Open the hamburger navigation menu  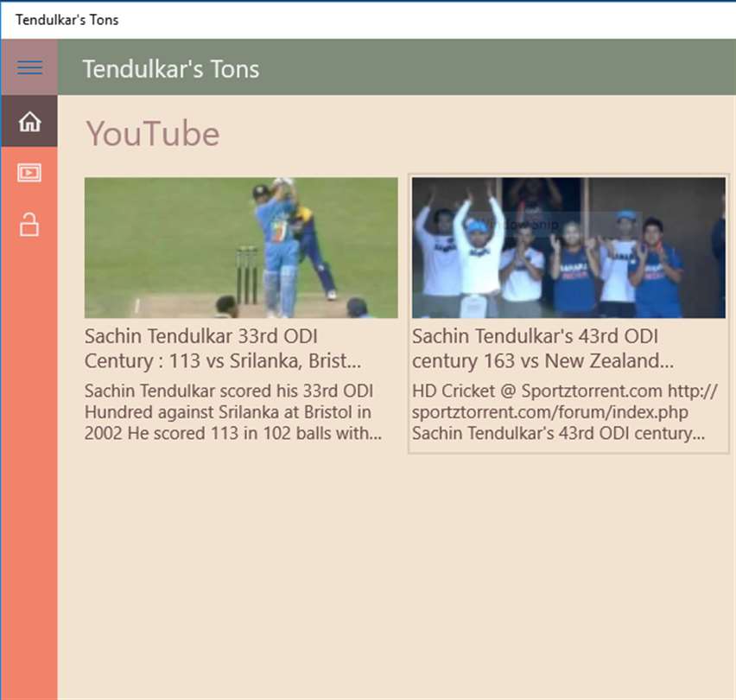coord(29,67)
